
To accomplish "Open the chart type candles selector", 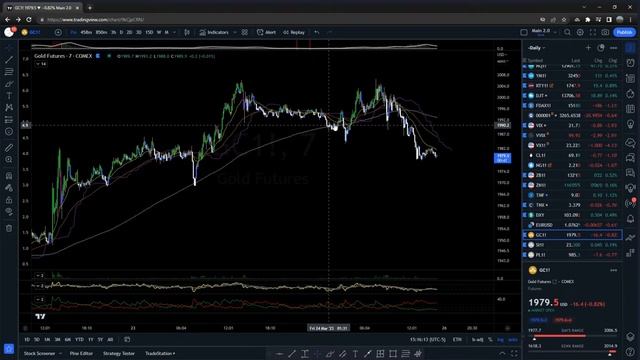I will [187, 32].
